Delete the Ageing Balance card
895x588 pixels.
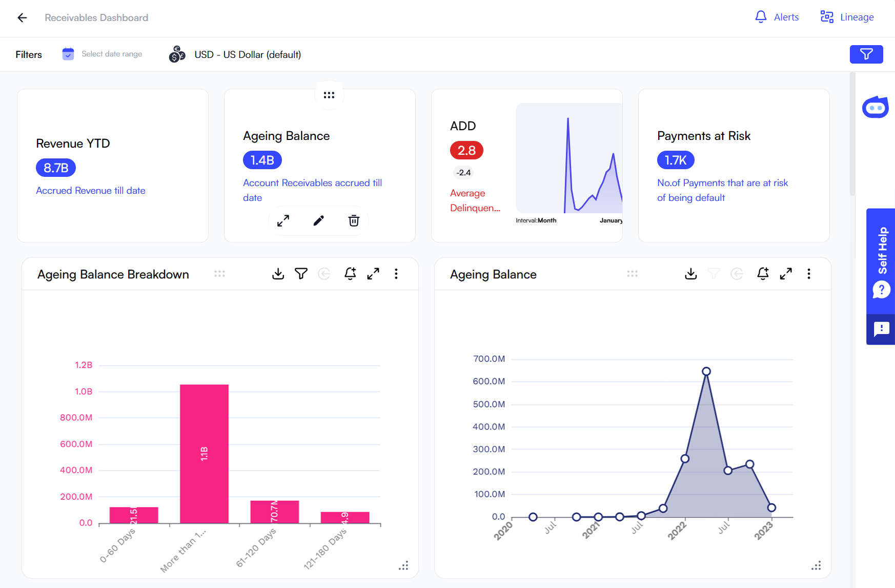tap(353, 220)
